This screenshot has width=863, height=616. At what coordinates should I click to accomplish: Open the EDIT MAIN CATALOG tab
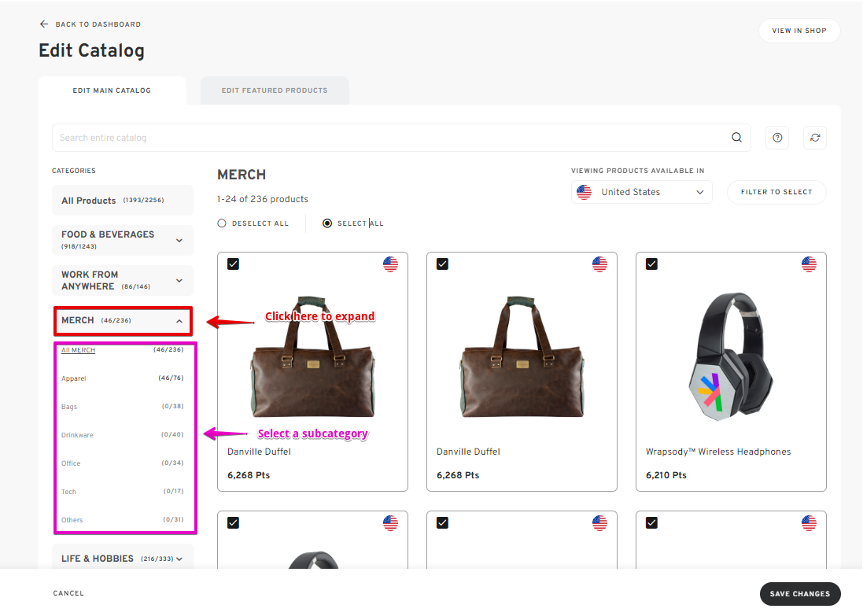pos(112,90)
